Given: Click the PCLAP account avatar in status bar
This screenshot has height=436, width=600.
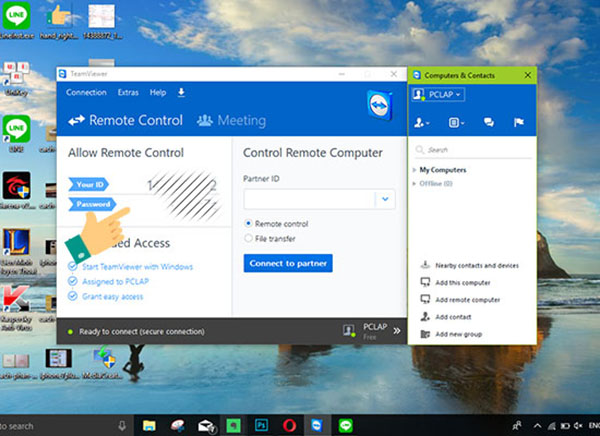Looking at the screenshot, I should click(349, 330).
